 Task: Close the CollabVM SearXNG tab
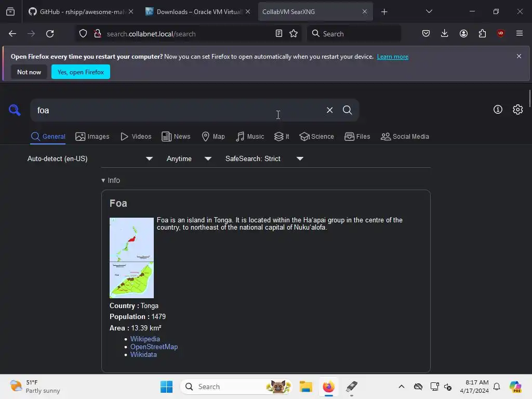(365, 11)
